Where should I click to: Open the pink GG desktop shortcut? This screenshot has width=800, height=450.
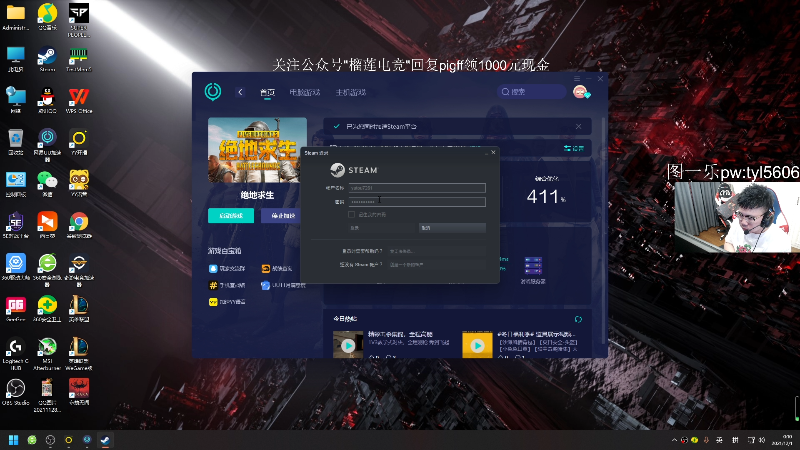[15, 309]
